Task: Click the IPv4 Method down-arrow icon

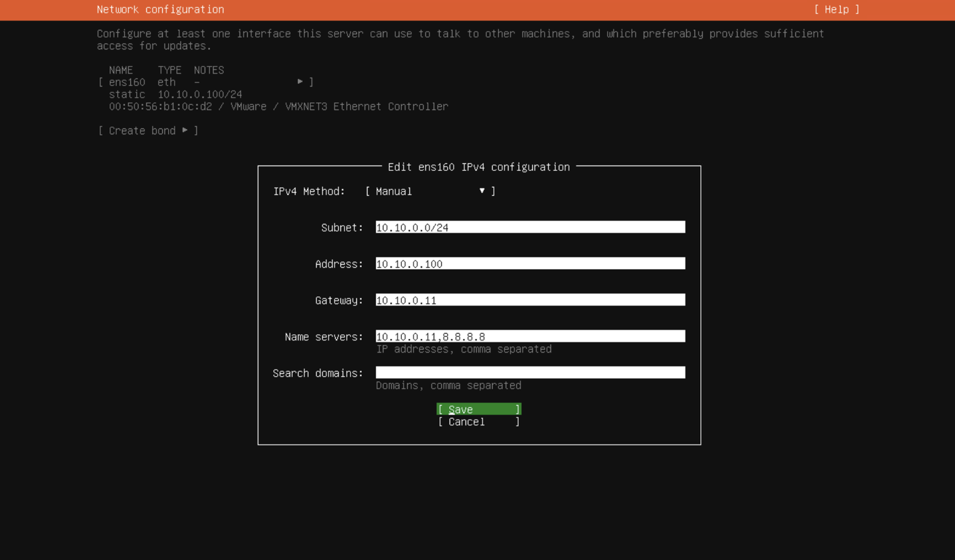Action: (x=481, y=191)
